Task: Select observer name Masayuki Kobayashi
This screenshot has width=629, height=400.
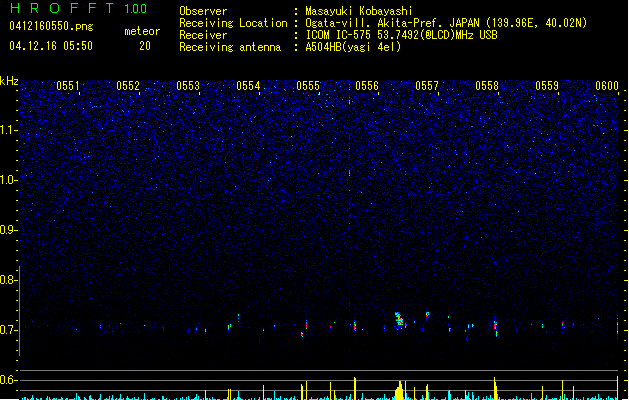Action: pyautogui.click(x=359, y=11)
